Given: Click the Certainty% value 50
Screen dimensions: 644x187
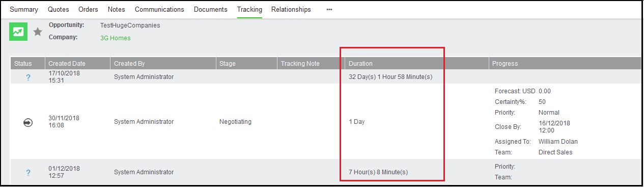Looking at the screenshot, I should [542, 102].
